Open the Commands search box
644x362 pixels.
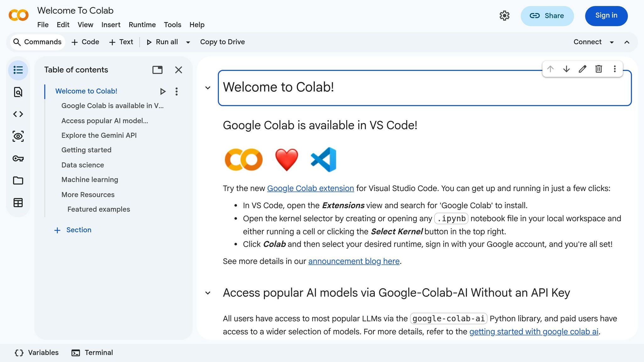point(37,42)
